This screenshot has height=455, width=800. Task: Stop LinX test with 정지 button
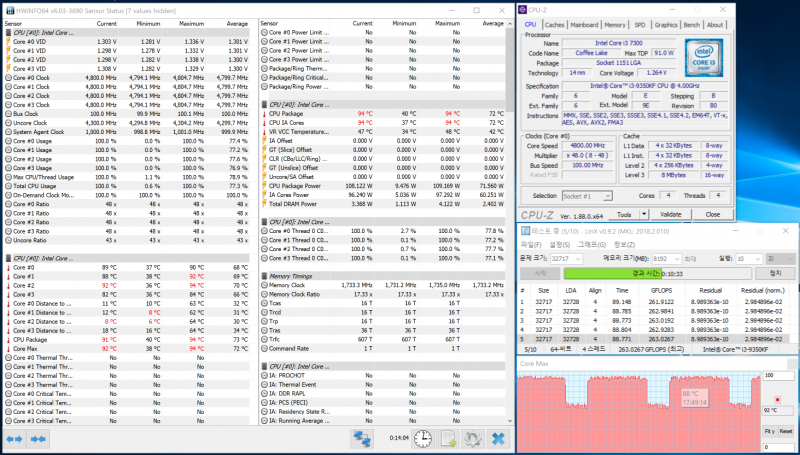pyautogui.click(x=775, y=274)
